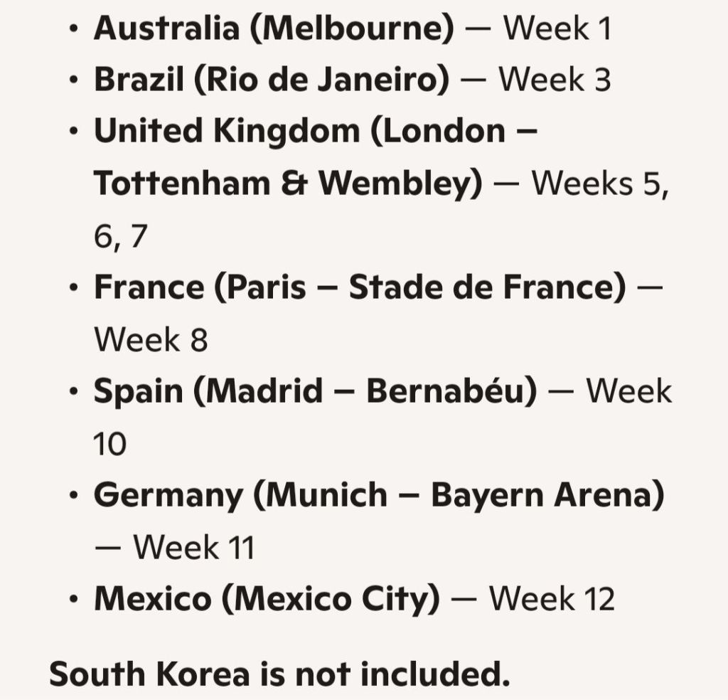This screenshot has height=700, width=728.
Task: Click the South Korea is not included sentence
Action: 279,674
